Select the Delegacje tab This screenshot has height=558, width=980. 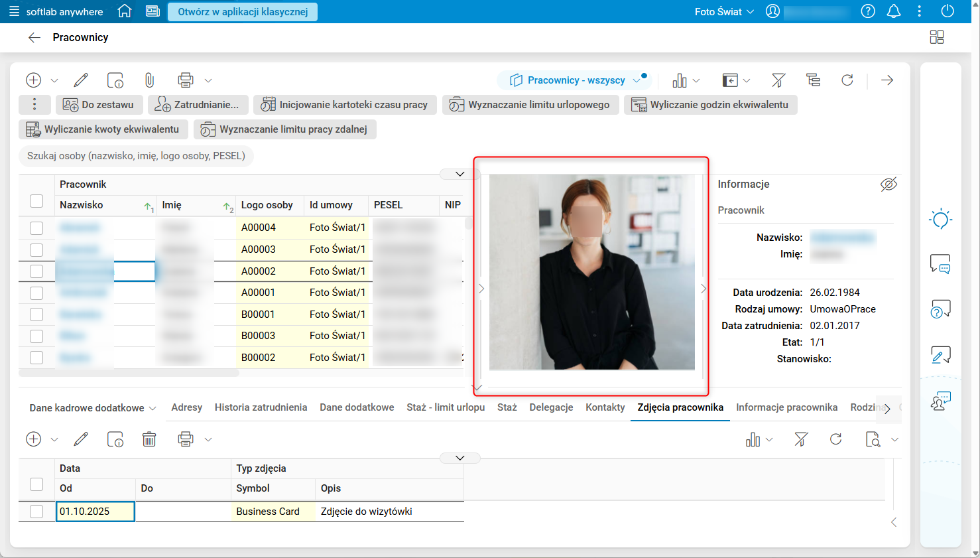[x=551, y=407]
